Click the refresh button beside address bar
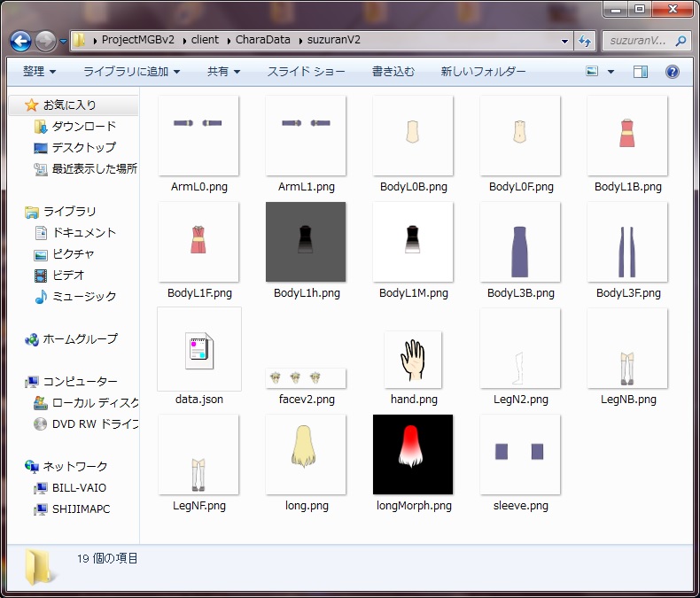The width and height of the screenshot is (700, 598). point(585,41)
